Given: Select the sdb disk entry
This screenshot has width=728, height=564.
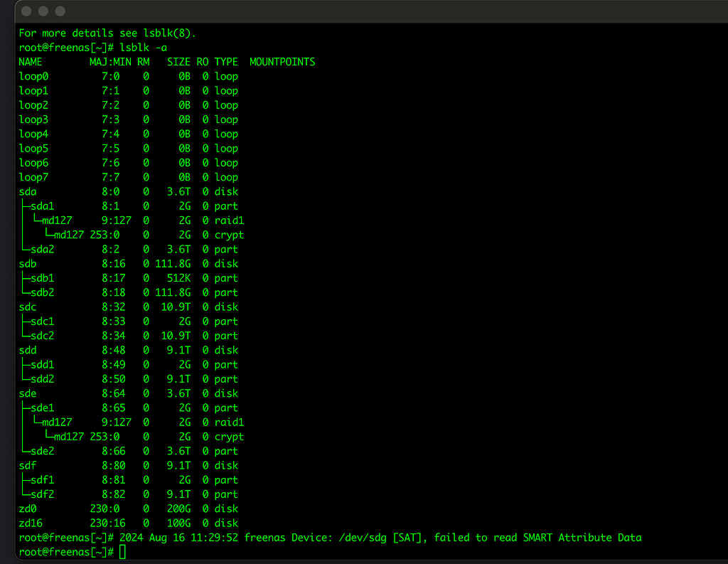Looking at the screenshot, I should 27,263.
